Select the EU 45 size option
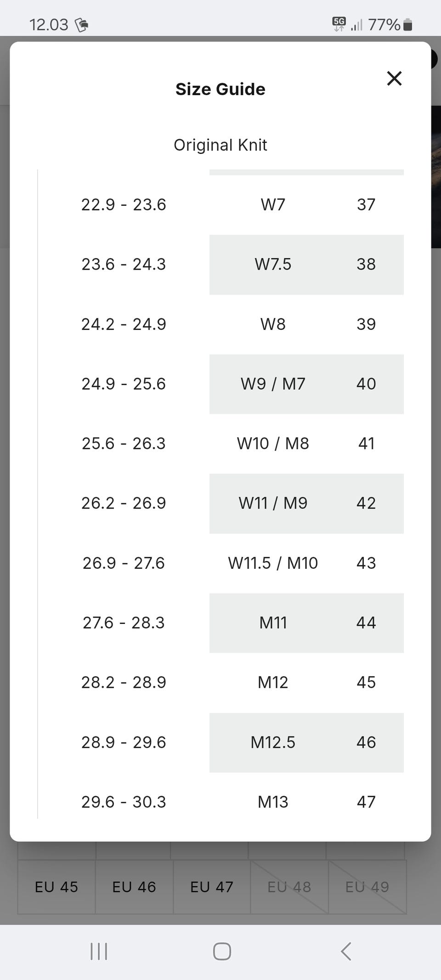441x980 pixels. (57, 887)
